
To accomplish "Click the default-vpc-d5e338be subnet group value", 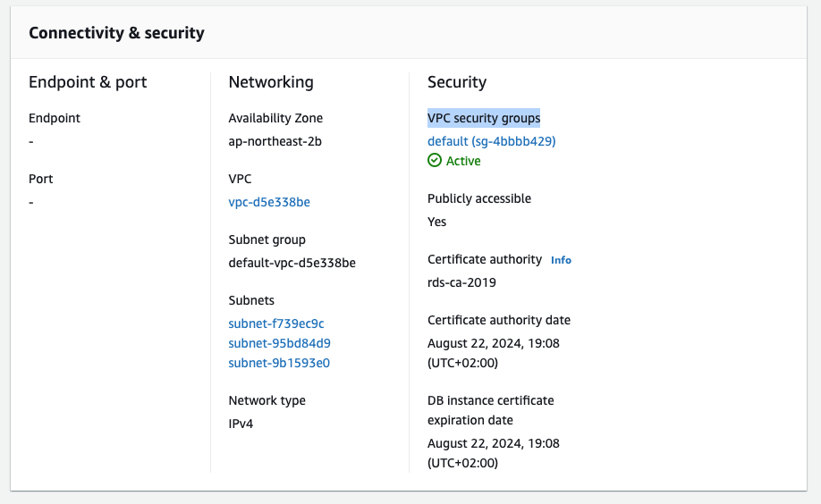I will coord(292,263).
